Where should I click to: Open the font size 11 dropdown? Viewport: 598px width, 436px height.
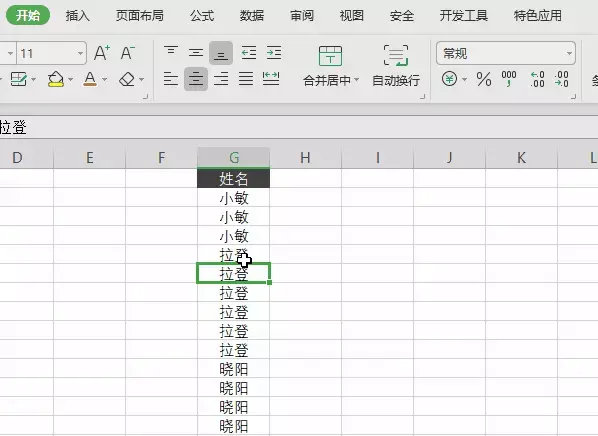click(80, 53)
